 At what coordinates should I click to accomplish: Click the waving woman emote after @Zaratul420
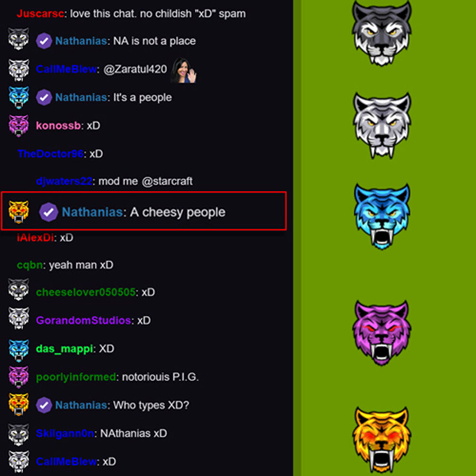pyautogui.click(x=183, y=71)
